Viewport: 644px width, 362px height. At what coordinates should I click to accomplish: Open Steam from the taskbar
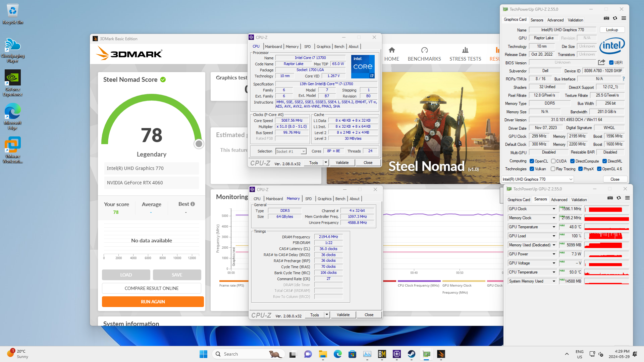412,354
